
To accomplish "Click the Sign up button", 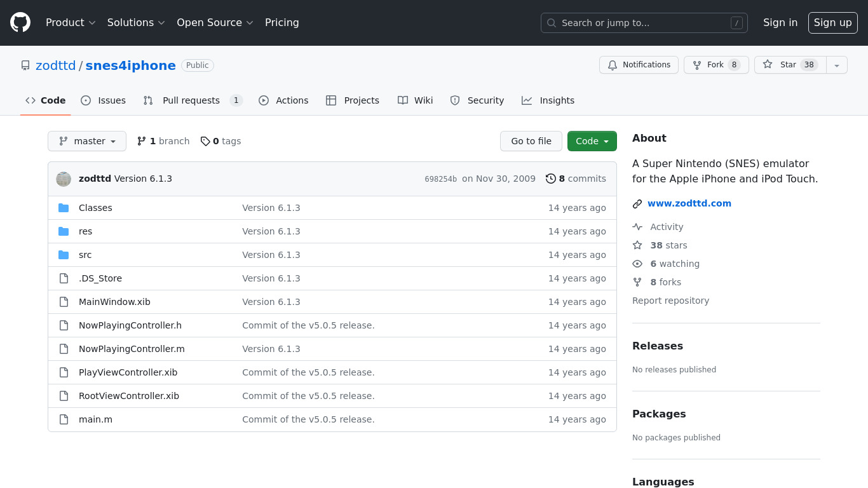I will 833,22.
